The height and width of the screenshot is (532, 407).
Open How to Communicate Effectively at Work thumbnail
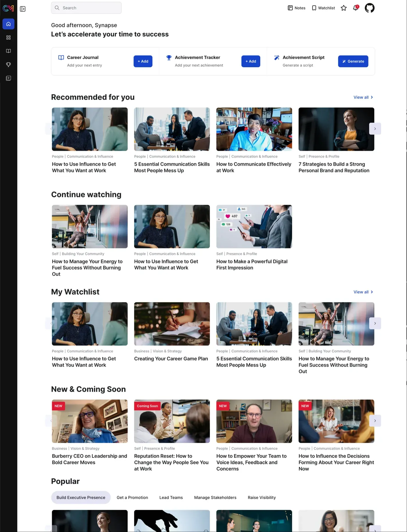point(254,129)
